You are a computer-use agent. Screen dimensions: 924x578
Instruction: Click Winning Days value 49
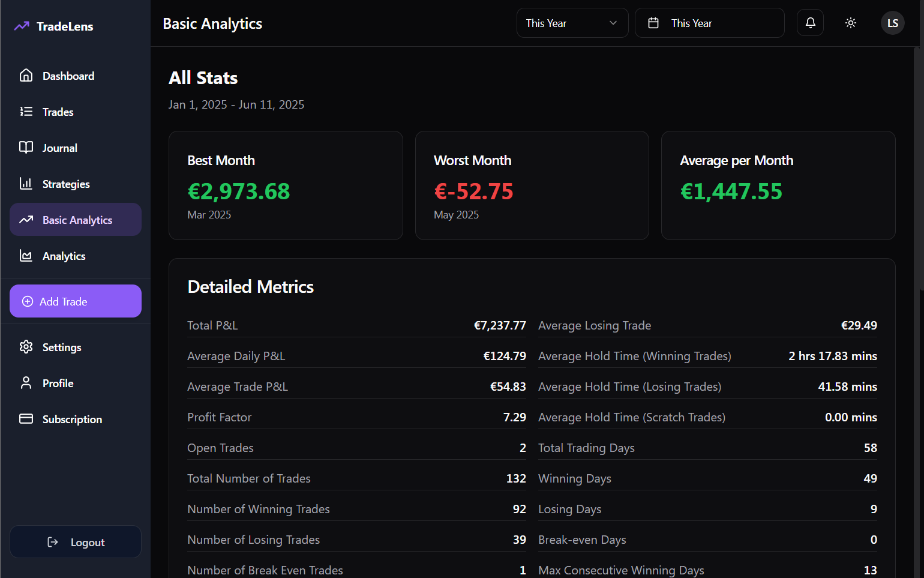click(x=871, y=478)
